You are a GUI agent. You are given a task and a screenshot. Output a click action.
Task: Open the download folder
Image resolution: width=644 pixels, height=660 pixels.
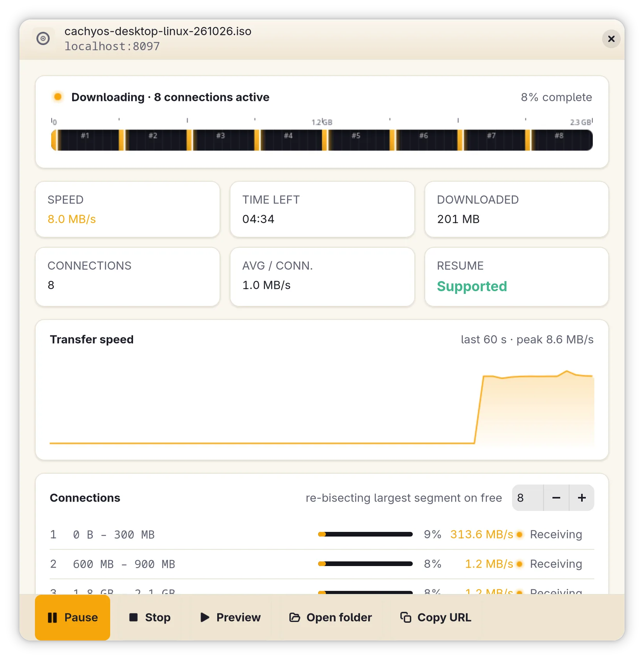pos(331,617)
